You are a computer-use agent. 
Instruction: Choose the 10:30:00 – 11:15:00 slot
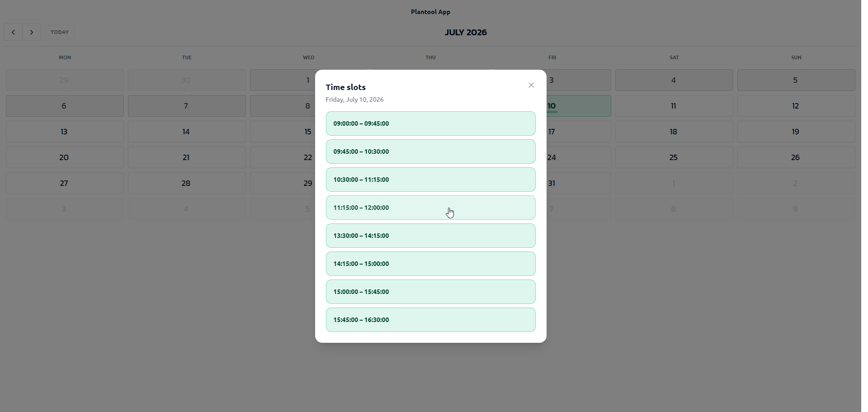(430, 180)
